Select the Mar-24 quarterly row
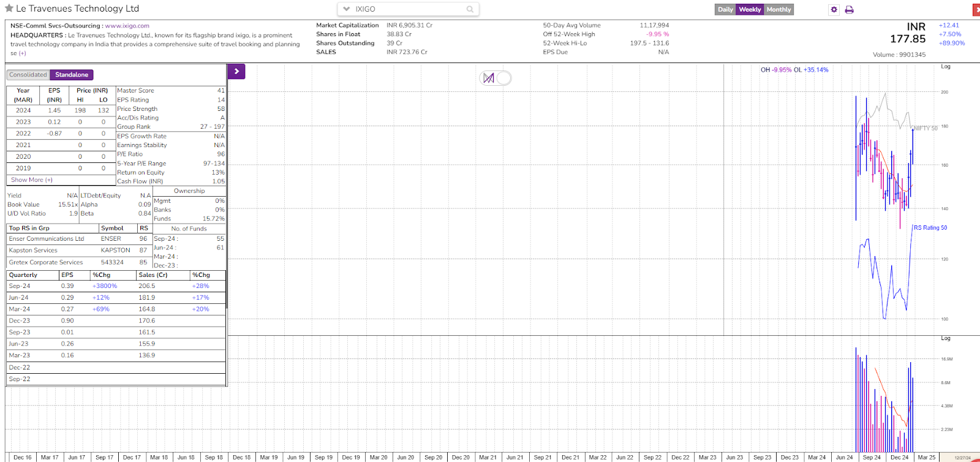Image resolution: width=980 pixels, height=462 pixels. click(x=116, y=309)
